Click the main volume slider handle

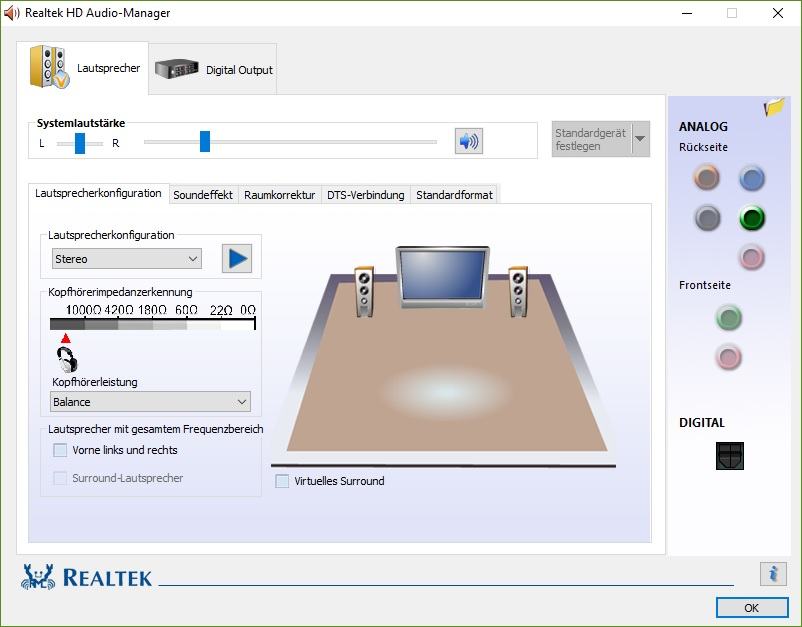click(x=205, y=142)
